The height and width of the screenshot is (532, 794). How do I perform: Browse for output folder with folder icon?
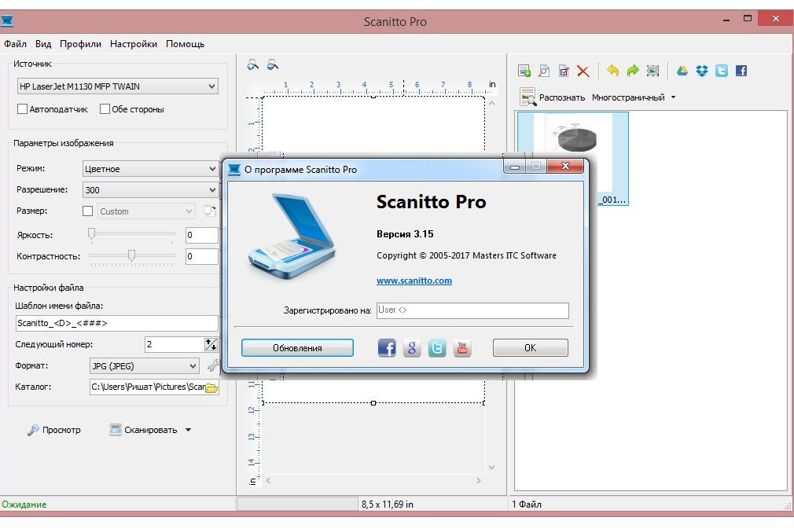[x=211, y=387]
